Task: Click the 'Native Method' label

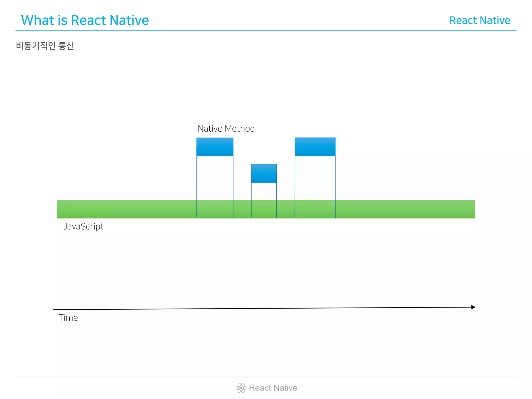Action: (x=226, y=129)
